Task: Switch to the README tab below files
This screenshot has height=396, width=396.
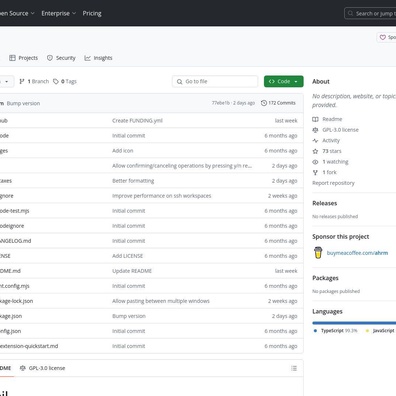Action: [x=5, y=368]
